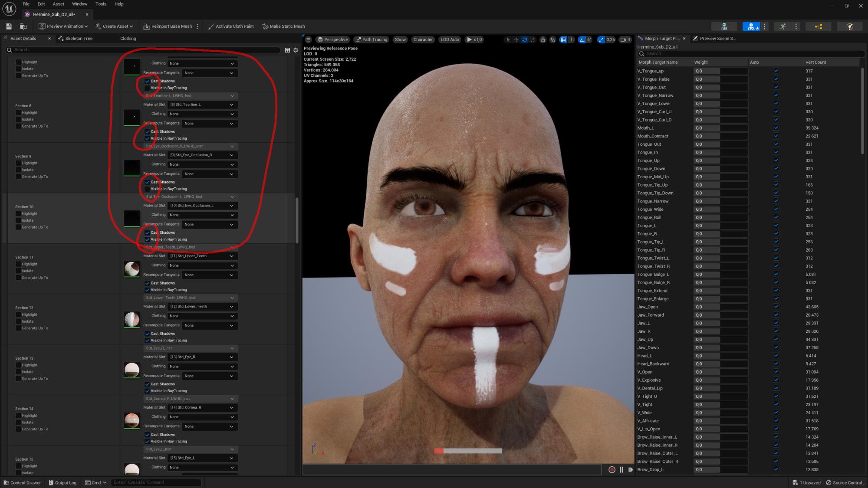Open Clothing dropdown for Section 9
Viewport: 868px width, 488px height.
tap(203, 165)
